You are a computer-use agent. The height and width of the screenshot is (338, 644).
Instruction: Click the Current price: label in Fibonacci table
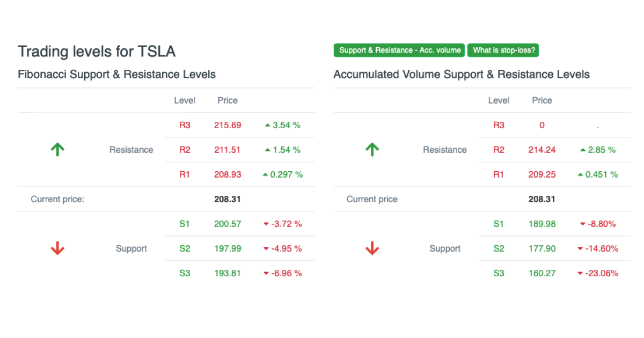(58, 199)
